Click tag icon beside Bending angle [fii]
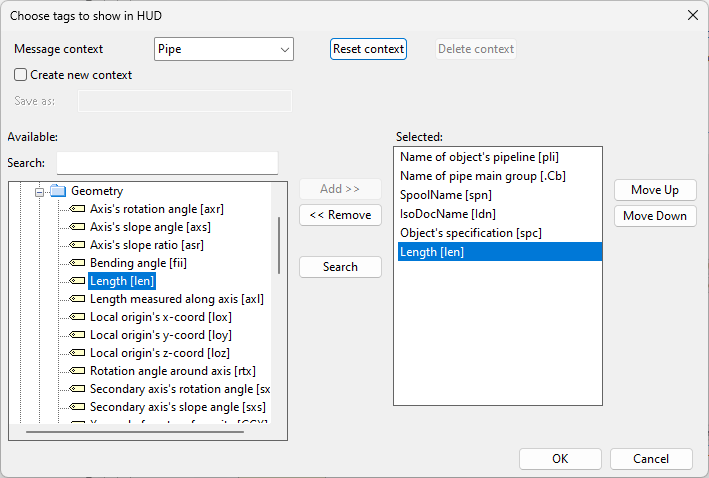The width and height of the screenshot is (709, 478). (x=78, y=263)
